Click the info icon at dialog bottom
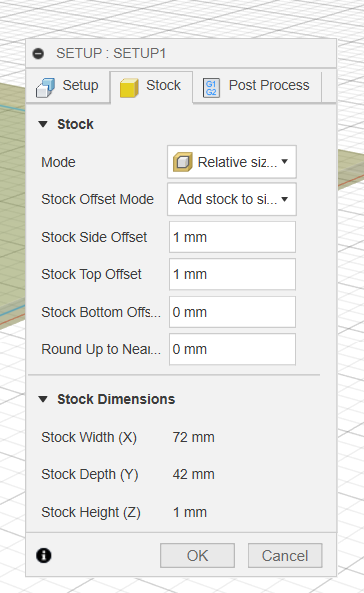The height and width of the screenshot is (593, 364). click(x=44, y=556)
